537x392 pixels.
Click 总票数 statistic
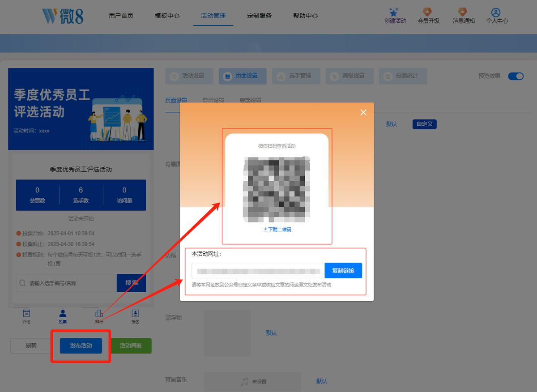point(37,195)
